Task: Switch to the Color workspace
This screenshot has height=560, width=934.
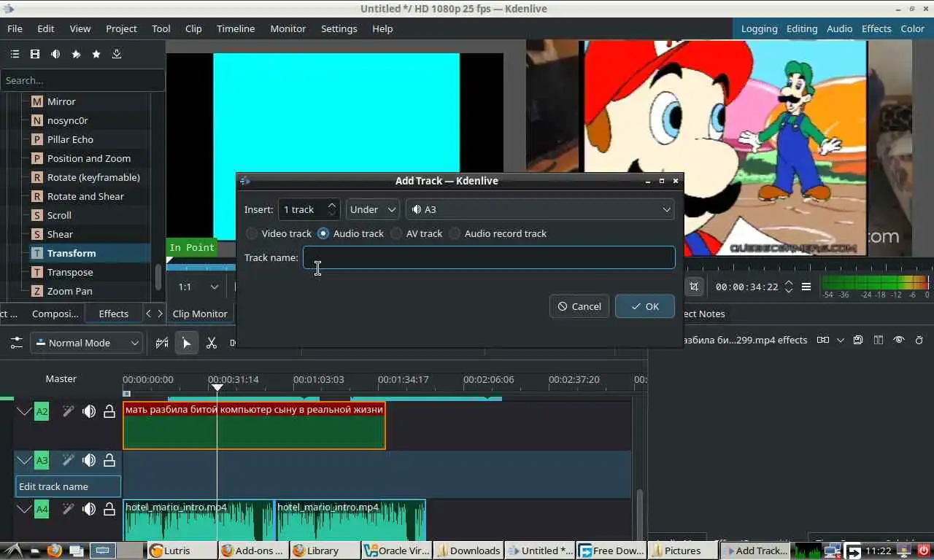Action: pyautogui.click(x=913, y=28)
